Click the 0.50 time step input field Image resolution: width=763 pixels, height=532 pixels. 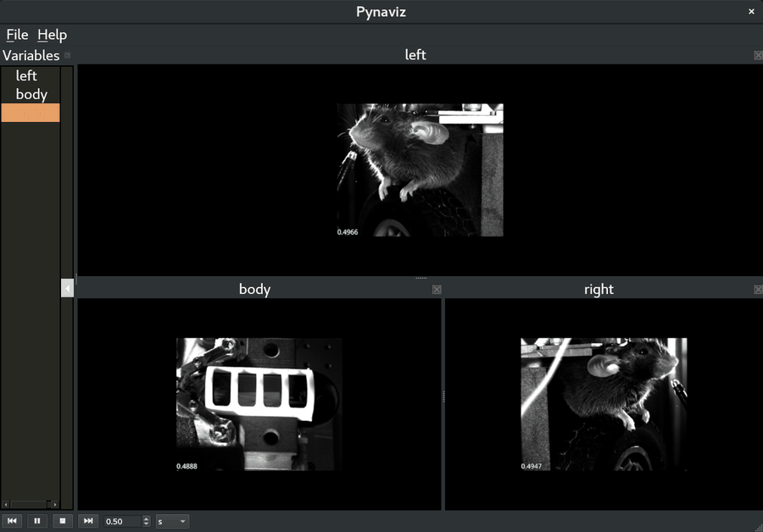tap(122, 521)
